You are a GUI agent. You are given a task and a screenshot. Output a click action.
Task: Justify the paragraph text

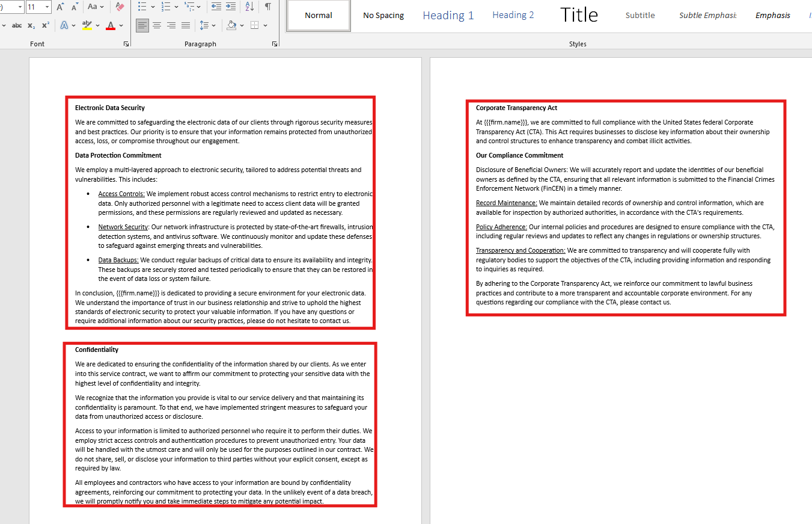tap(186, 25)
